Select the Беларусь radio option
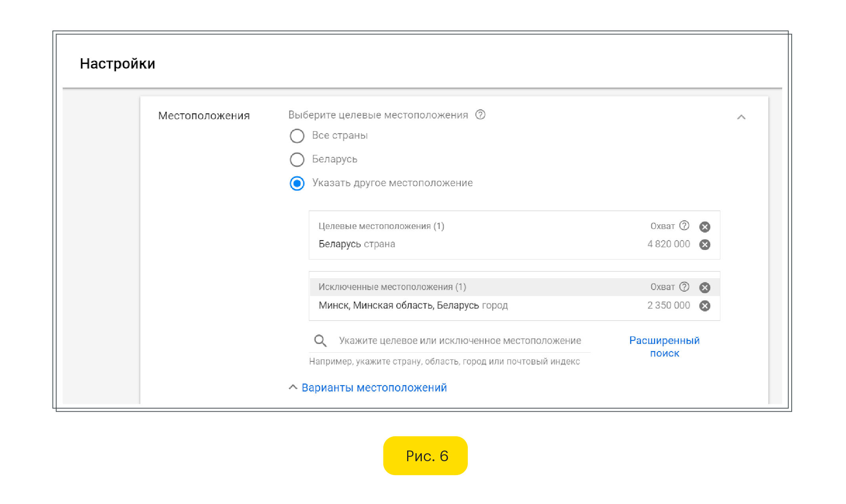Screen dimensions: 846x504 [x=297, y=160]
